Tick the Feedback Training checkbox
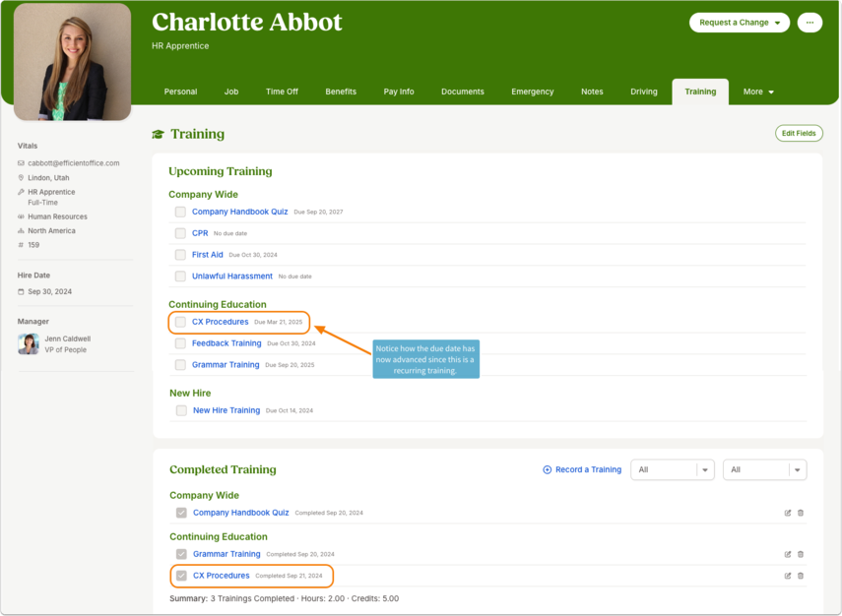This screenshot has width=842, height=616. (180, 343)
